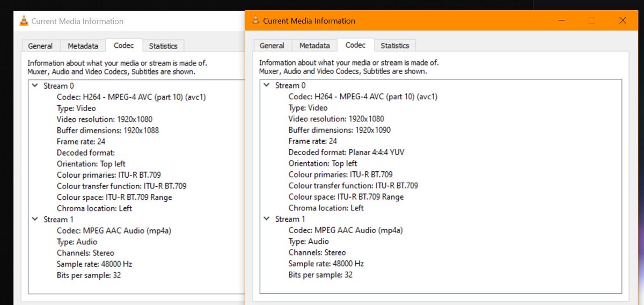
Task: Select Stream 0 label in left window
Action: [x=58, y=86]
